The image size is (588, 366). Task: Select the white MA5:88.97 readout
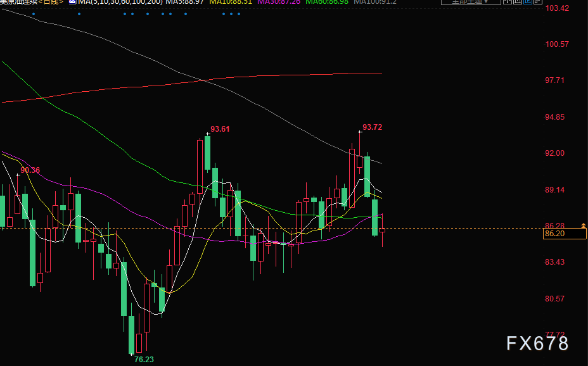point(184,2)
